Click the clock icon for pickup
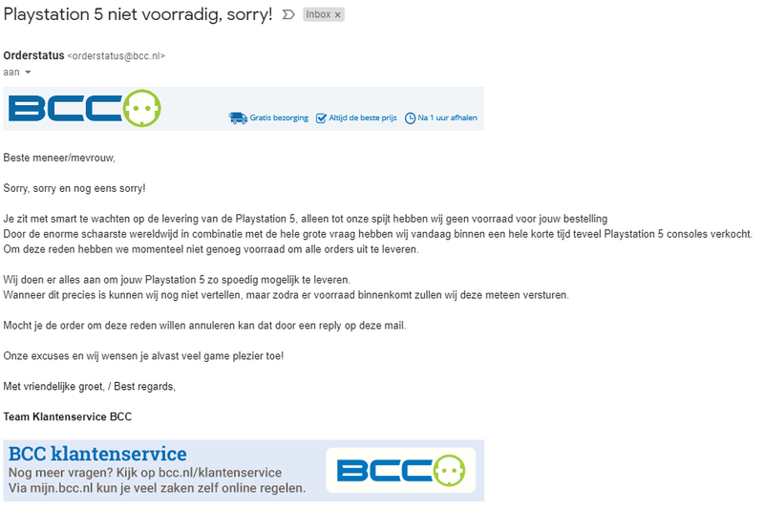The image size is (764, 532). click(x=410, y=118)
